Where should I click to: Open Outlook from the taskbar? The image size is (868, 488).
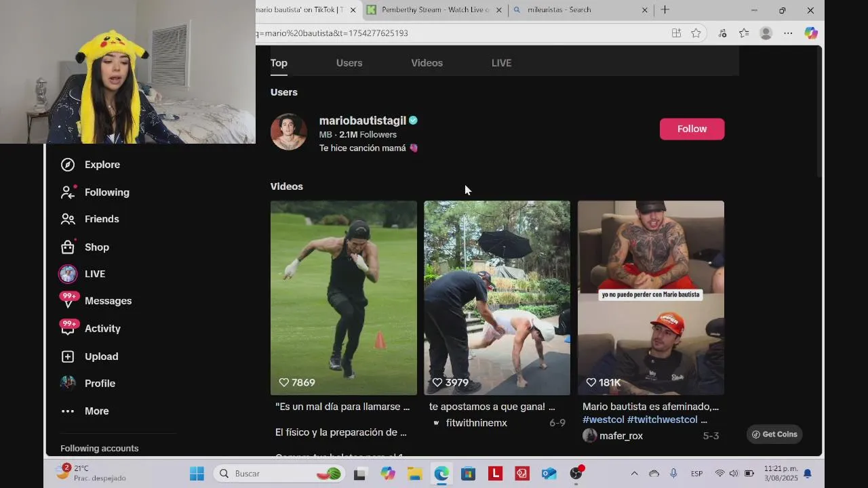tap(549, 474)
